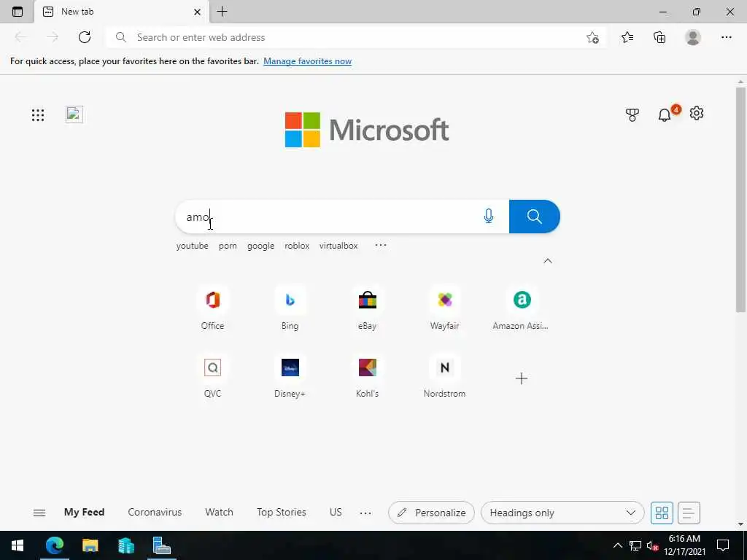Select grid view layout toggle

[662, 513]
